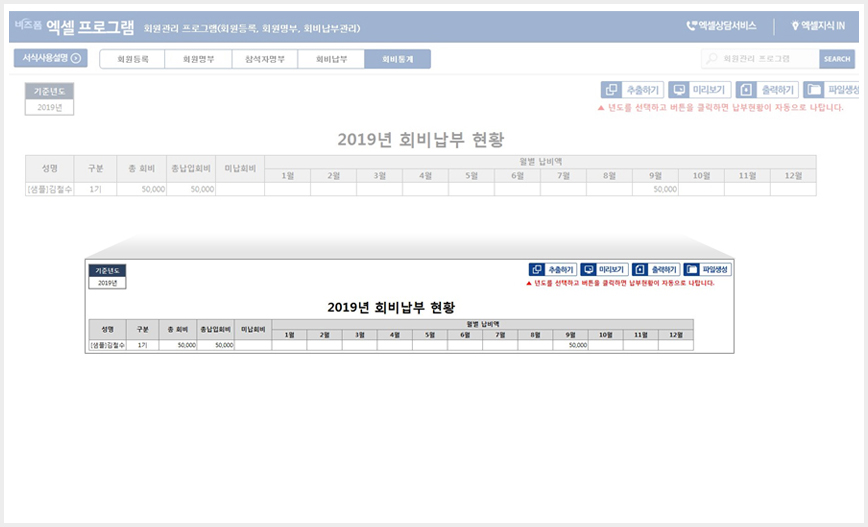Click the 1월 column header in upper table

[287, 175]
